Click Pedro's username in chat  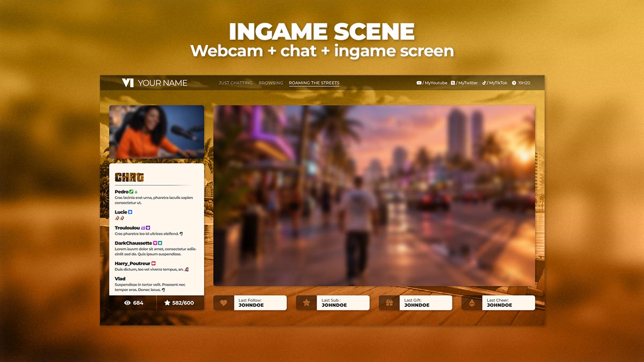(122, 191)
